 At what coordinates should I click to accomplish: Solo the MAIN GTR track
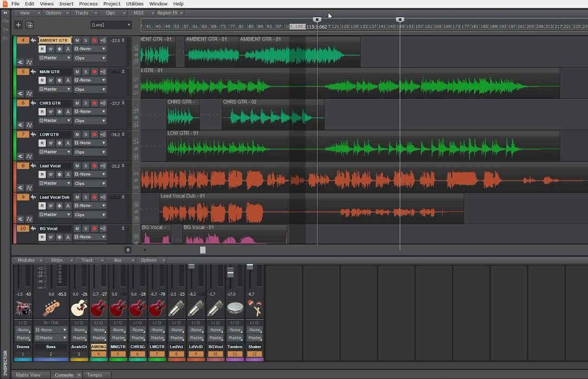point(85,71)
